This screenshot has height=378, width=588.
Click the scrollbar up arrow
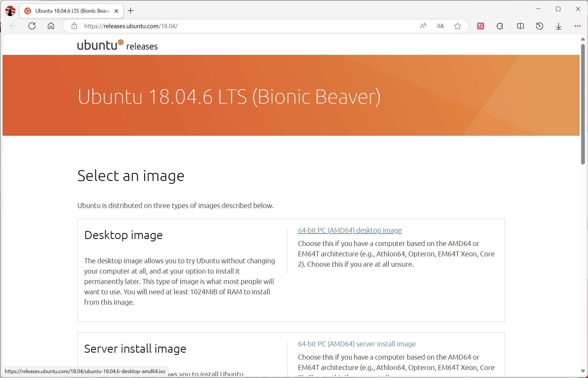point(583,39)
